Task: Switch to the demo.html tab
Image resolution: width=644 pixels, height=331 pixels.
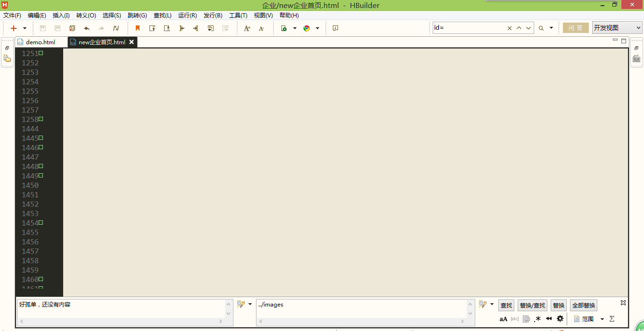Action: click(41, 42)
